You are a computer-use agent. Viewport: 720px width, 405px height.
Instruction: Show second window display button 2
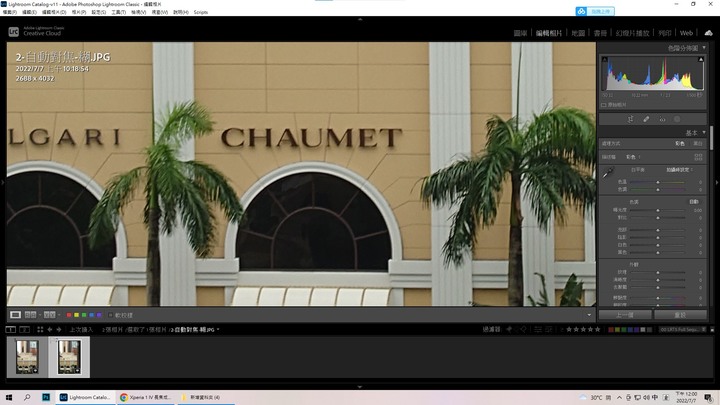25,330
